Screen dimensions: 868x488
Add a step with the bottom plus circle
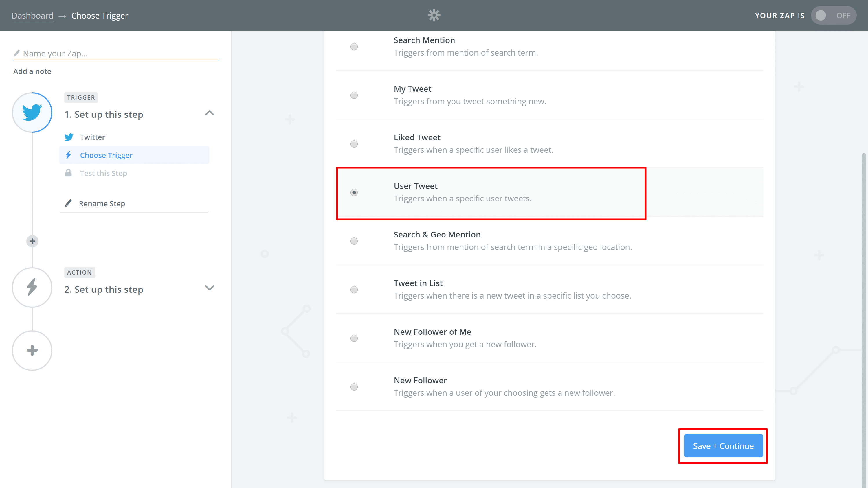[32, 350]
